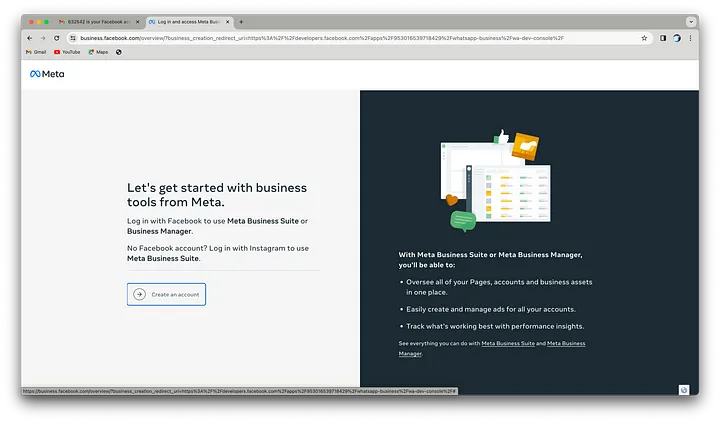720x423 pixels.
Task: Click the browser forward arrow
Action: 43,38
